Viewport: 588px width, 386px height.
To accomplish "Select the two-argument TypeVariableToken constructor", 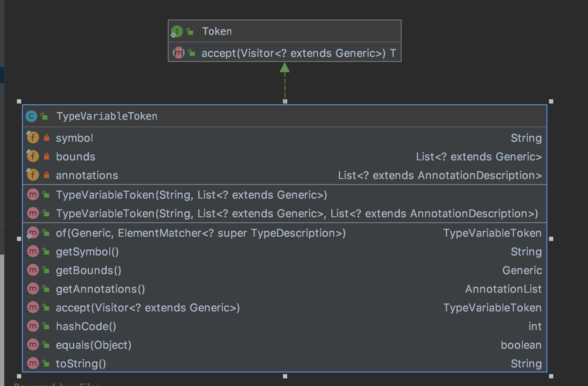I will pos(191,195).
